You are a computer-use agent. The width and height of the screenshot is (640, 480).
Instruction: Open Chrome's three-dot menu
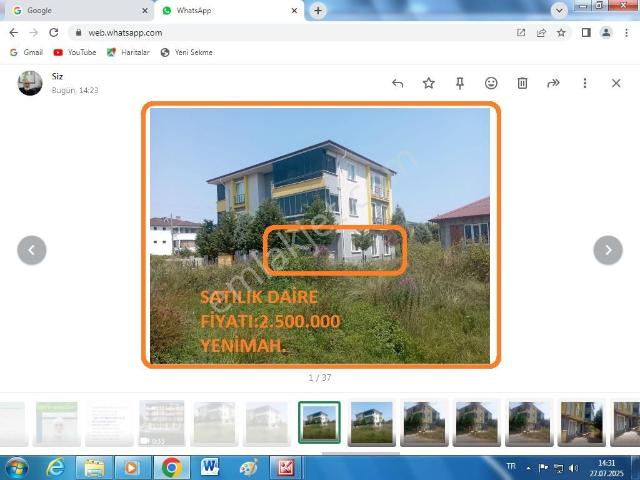[627, 32]
